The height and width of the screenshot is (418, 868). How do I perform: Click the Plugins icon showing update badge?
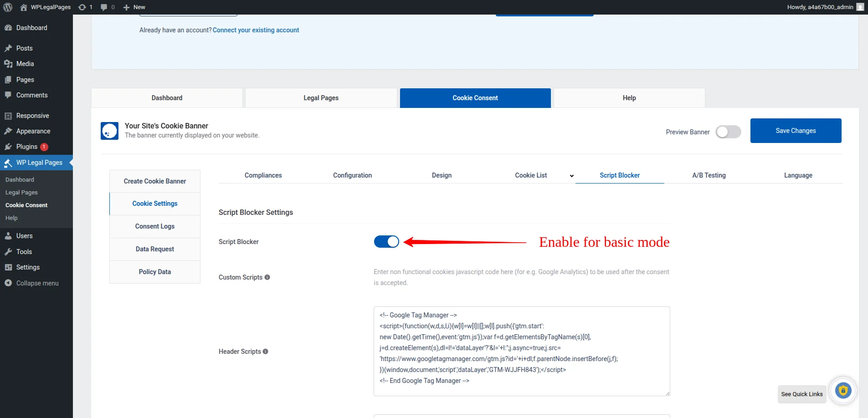point(9,147)
